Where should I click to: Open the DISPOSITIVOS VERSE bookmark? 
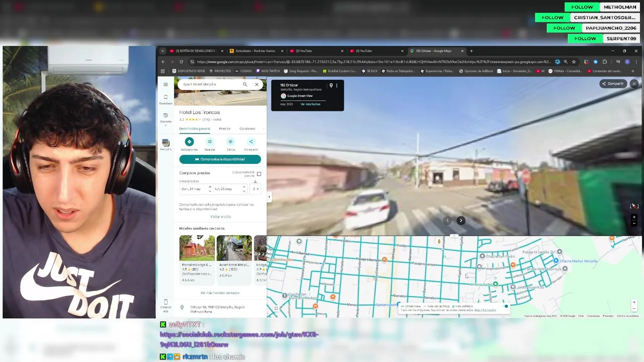188,71
